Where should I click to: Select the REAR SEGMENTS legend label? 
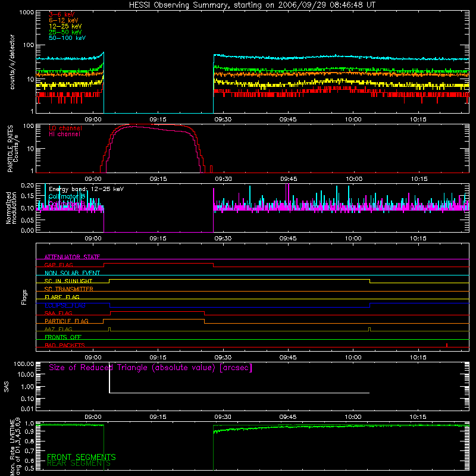click(79, 464)
